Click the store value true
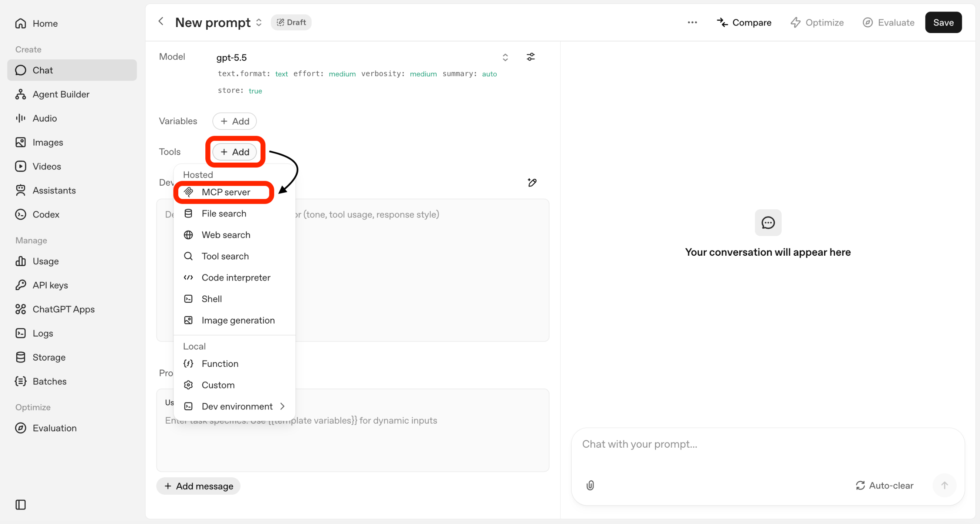 255,91
